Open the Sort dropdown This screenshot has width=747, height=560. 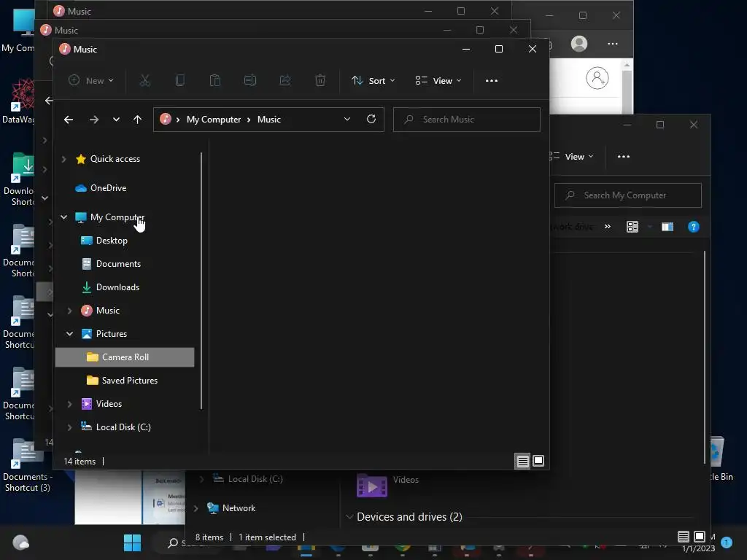[373, 80]
